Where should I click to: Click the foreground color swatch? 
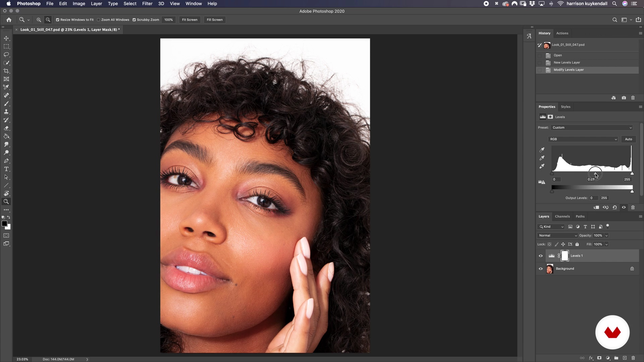click(4, 224)
